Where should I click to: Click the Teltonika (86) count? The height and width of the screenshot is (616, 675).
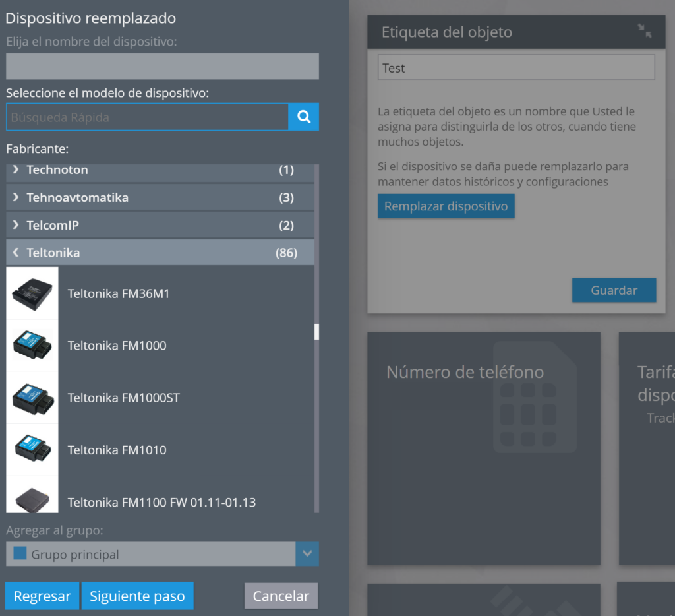(x=286, y=253)
